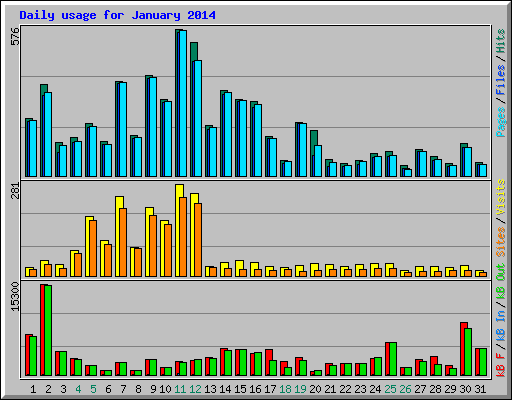This screenshot has height=400, width=512.
Task: Click day 13 on the x-axis
Action: (210, 389)
